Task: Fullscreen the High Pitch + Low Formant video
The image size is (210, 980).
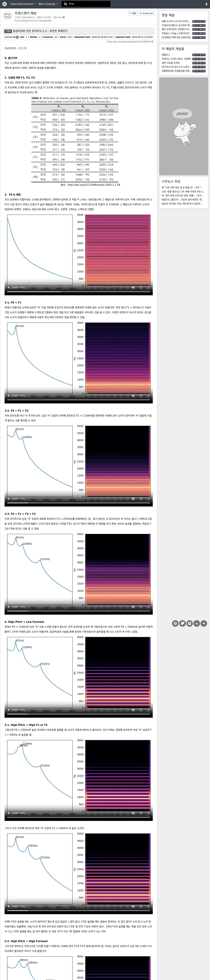Action: coord(141,710)
